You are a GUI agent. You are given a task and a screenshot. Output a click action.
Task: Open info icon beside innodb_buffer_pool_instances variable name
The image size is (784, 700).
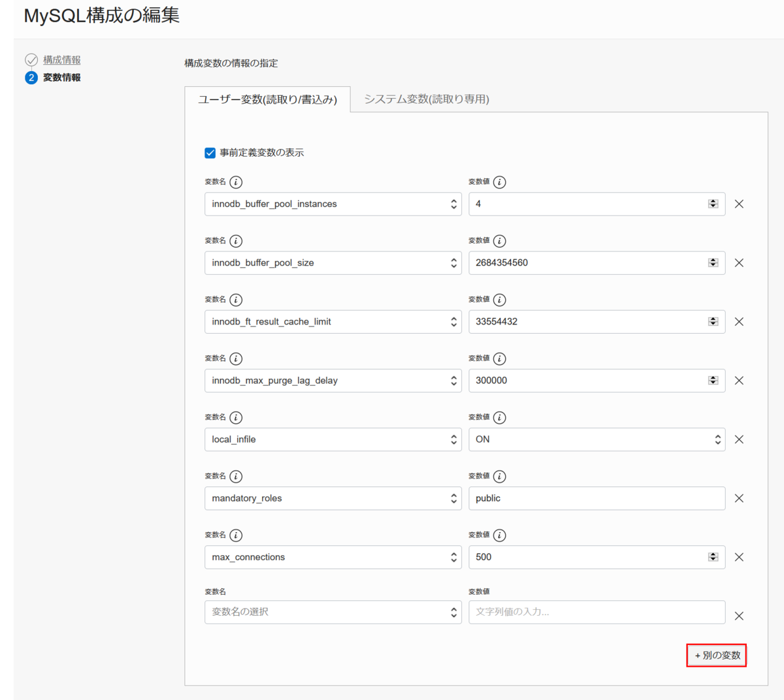tap(236, 182)
